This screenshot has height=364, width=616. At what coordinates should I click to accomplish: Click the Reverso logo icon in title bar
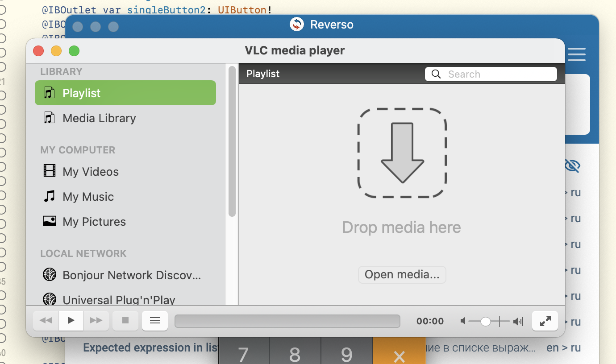click(296, 24)
